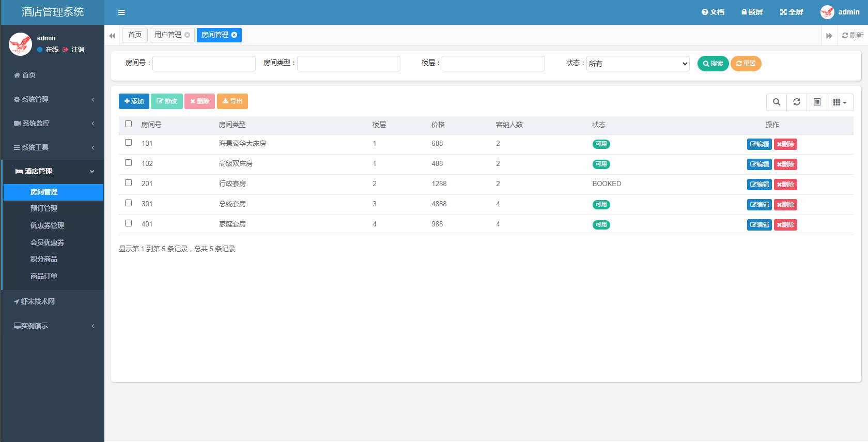The image size is (868, 442).
Task: Delete room 102 with row 删除 button
Action: 785,164
